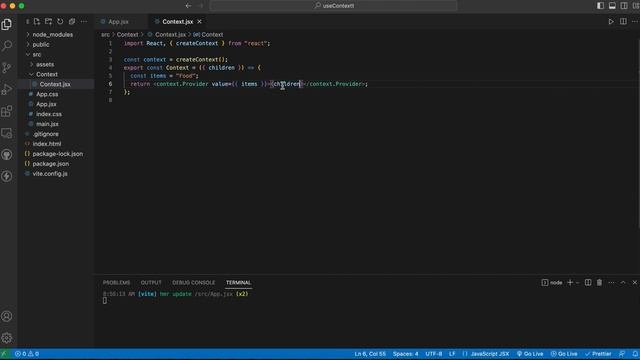This screenshot has width=640, height=360.
Task: Open index.html in the file tree
Action: click(x=47, y=144)
